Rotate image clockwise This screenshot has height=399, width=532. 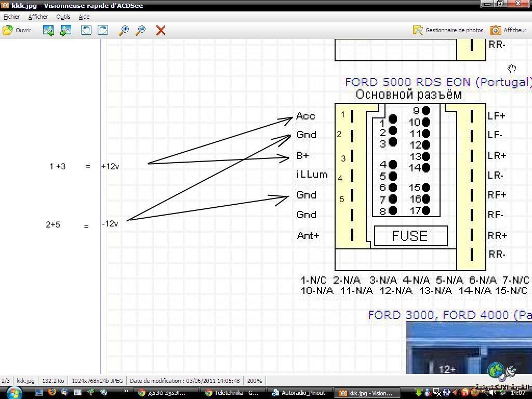tap(103, 30)
